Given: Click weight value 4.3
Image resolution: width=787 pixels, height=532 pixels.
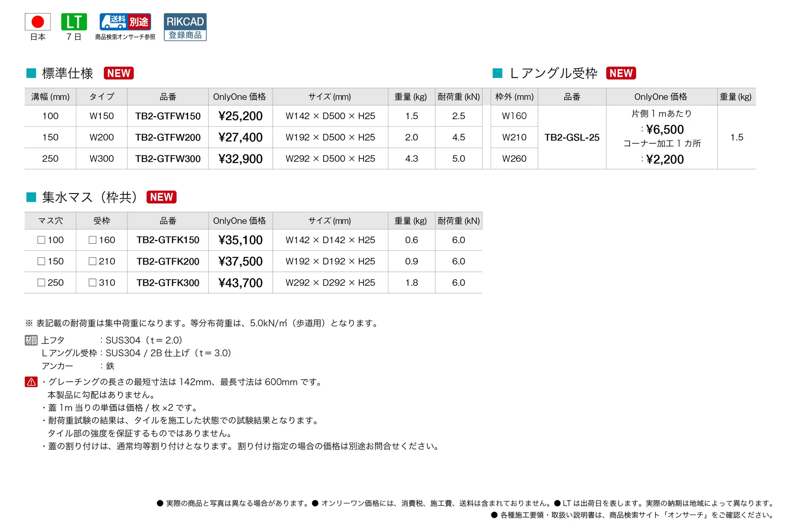Looking at the screenshot, I should (x=412, y=159).
